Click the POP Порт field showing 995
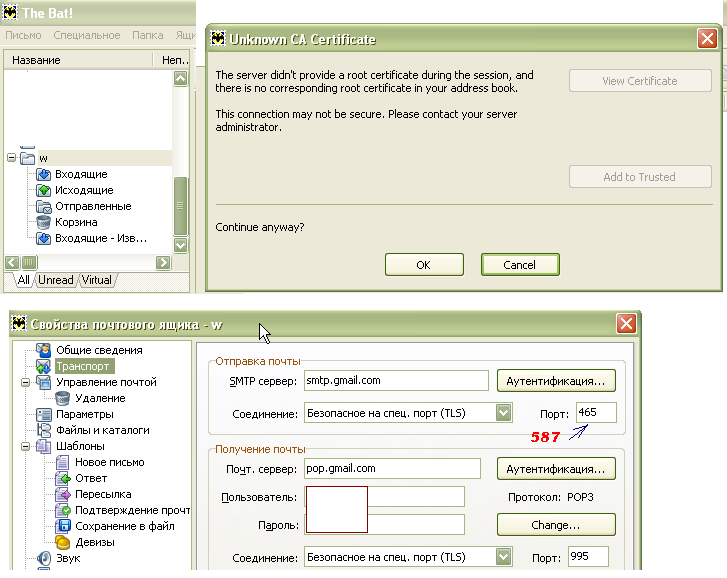Viewport: 727px width, 578px height. (588, 557)
